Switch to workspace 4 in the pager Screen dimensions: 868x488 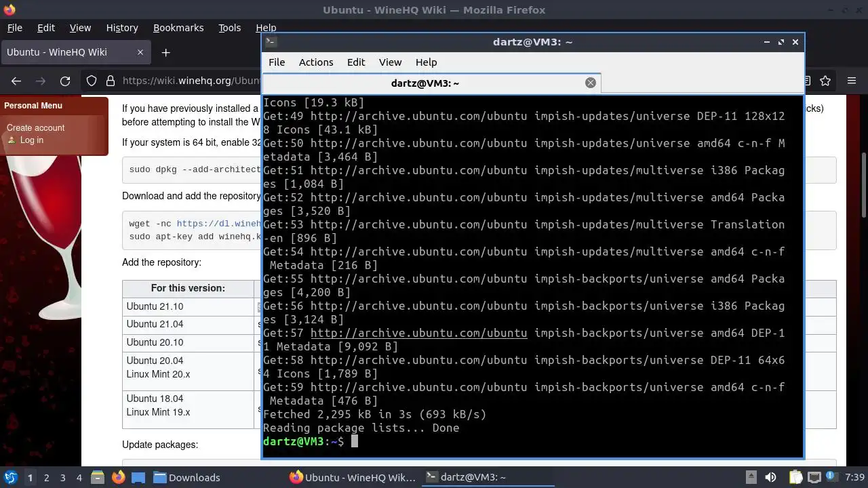79,477
